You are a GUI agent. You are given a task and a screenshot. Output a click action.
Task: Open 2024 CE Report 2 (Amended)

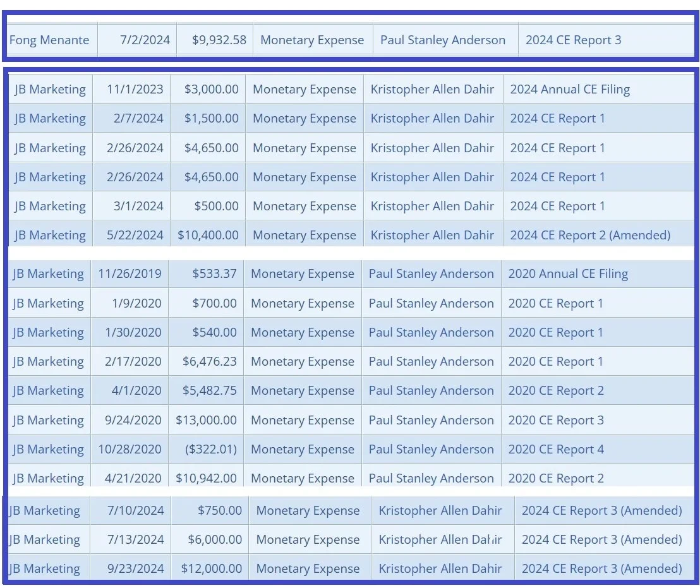click(590, 235)
